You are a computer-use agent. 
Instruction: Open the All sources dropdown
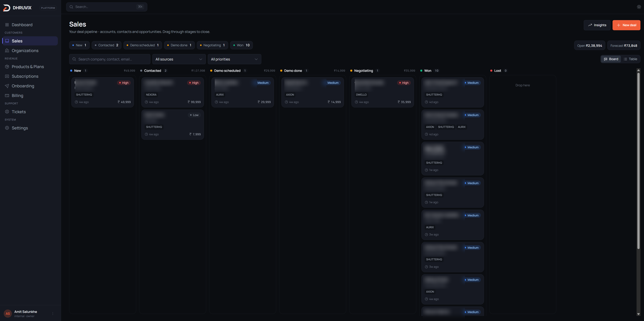179,59
